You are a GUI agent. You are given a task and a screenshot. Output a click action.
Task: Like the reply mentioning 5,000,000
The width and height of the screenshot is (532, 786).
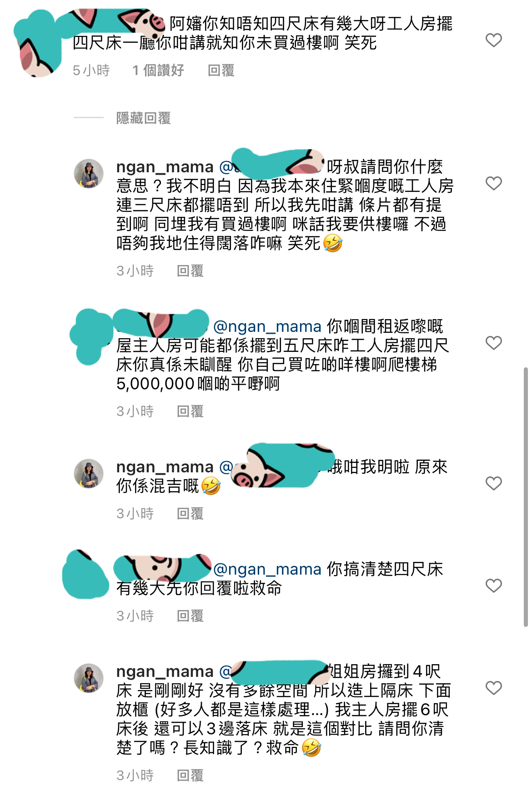[493, 343]
